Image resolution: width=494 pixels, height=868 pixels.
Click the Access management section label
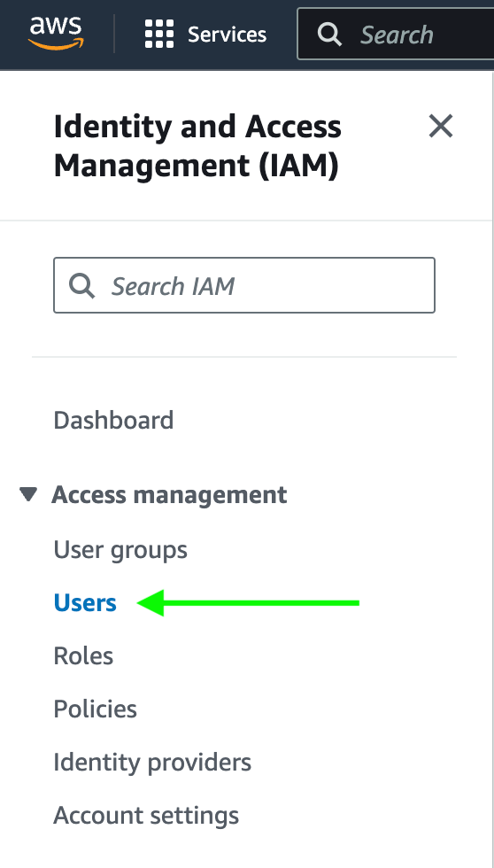(x=169, y=494)
